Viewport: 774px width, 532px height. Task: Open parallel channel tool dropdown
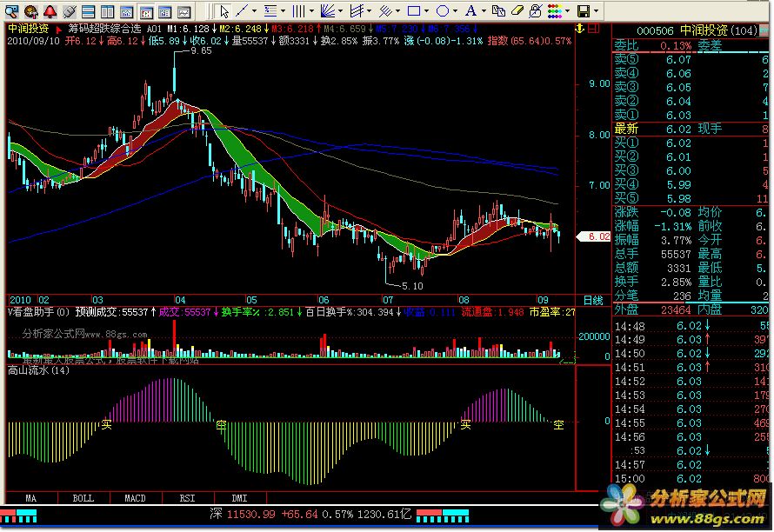point(397,10)
